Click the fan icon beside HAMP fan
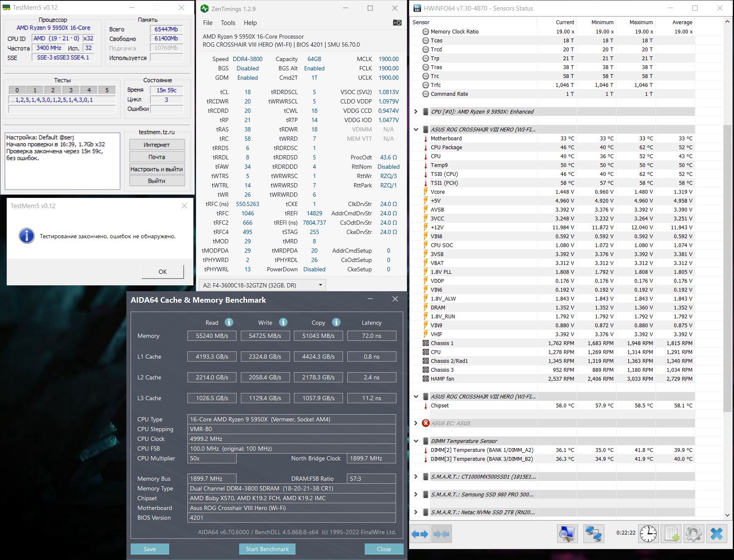Image resolution: width=734 pixels, height=560 pixels. pyautogui.click(x=426, y=379)
